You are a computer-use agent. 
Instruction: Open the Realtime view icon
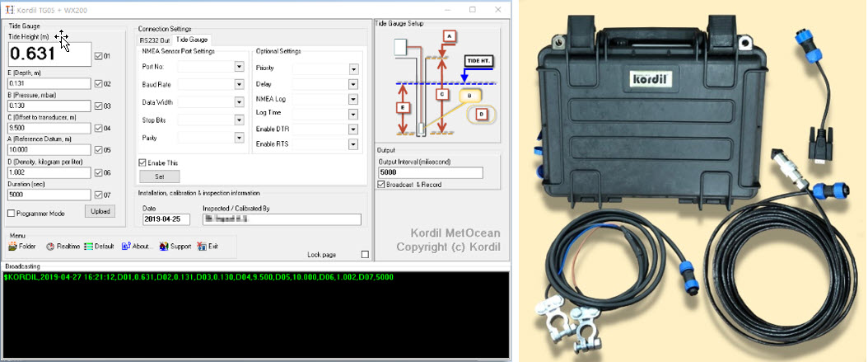pos(50,246)
